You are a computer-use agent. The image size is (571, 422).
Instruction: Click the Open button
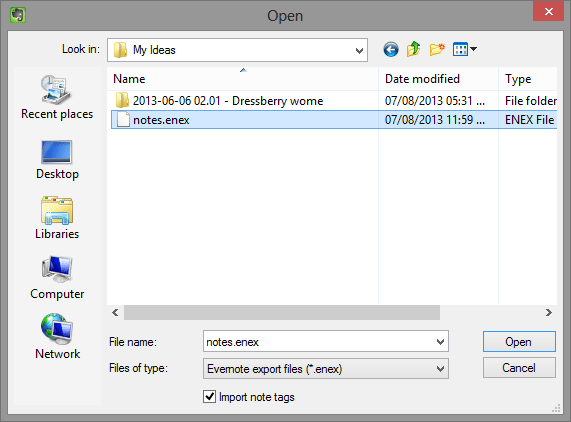pos(519,342)
